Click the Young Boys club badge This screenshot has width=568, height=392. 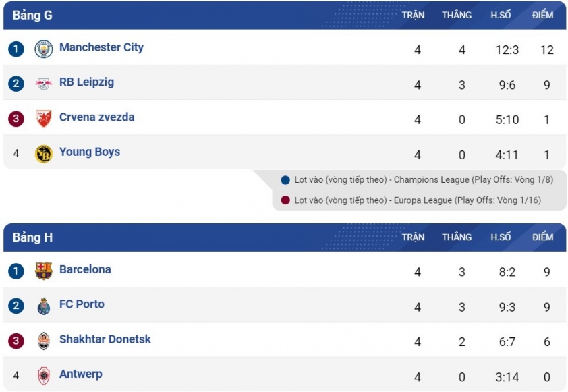coord(43,154)
